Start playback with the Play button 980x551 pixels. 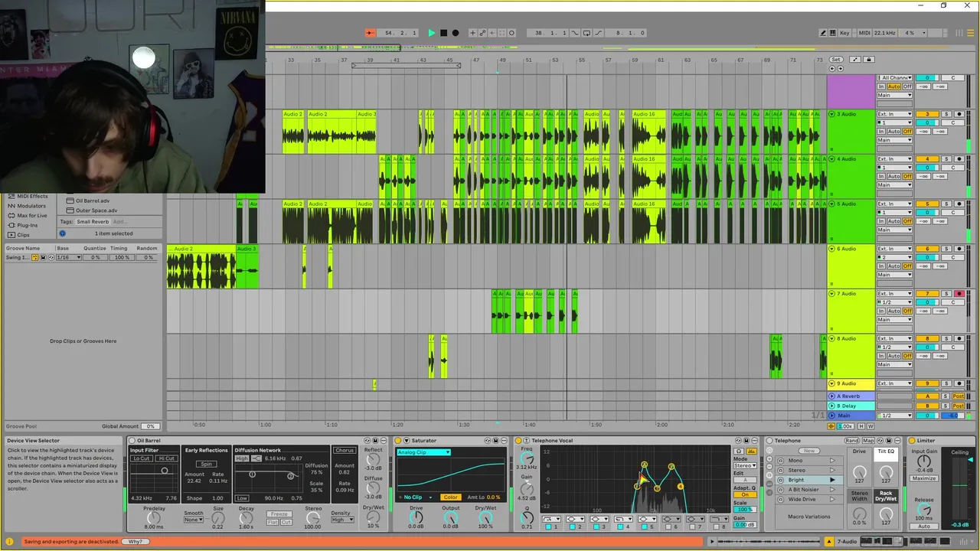pos(432,33)
